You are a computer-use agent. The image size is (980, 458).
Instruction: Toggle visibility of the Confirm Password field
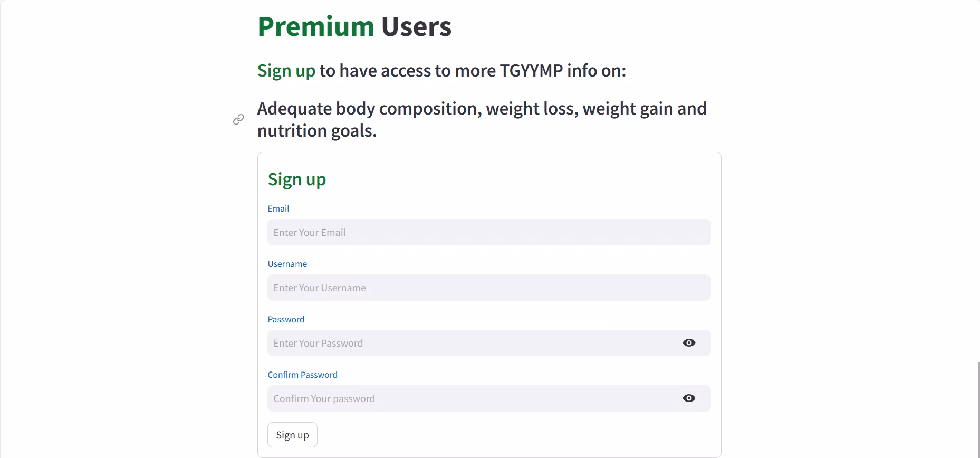click(x=689, y=398)
